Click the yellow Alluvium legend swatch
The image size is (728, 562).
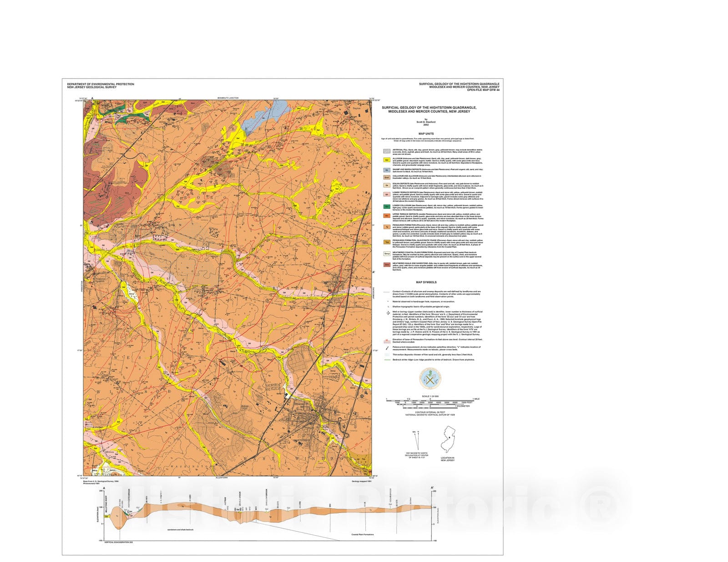click(387, 160)
